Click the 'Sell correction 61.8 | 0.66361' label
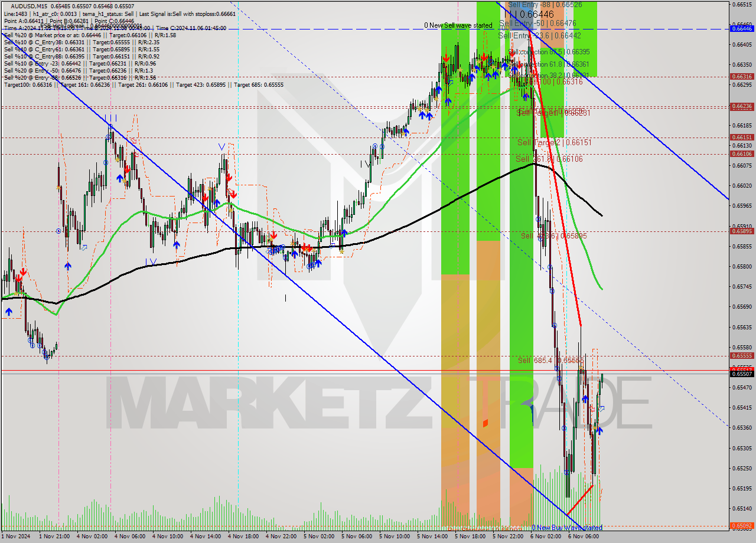 (x=549, y=64)
